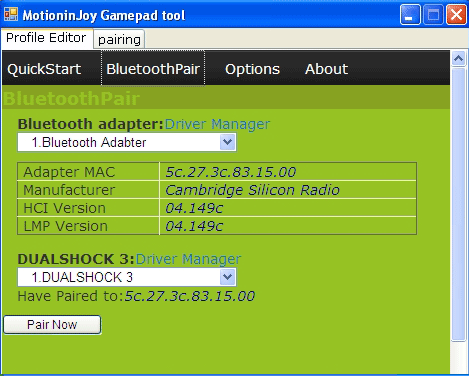Expand the Bluetooth Adabter dropdown arrow
The height and width of the screenshot is (376, 469).
pyautogui.click(x=228, y=142)
